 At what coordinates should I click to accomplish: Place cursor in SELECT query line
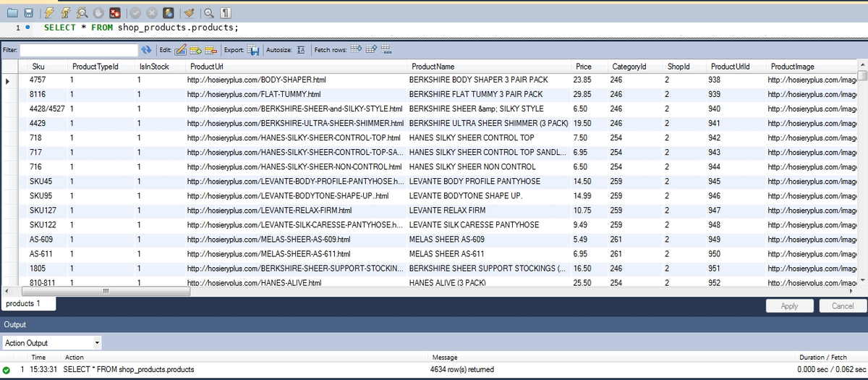(141, 28)
